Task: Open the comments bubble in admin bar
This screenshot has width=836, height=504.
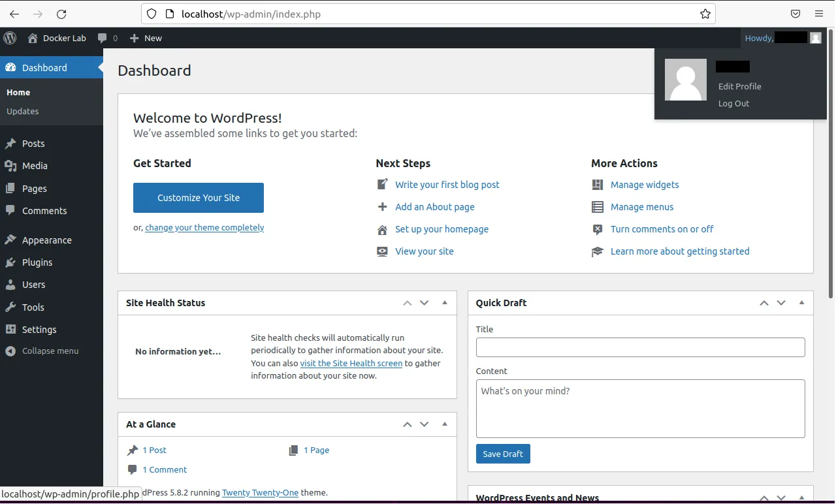Action: pos(102,39)
